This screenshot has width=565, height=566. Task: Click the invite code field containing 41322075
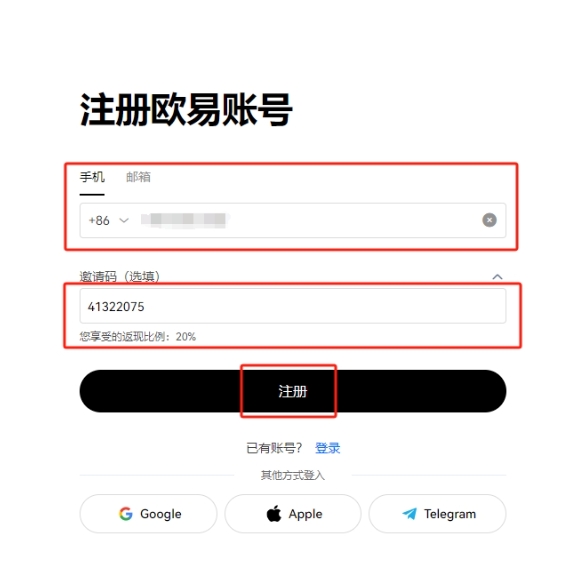coord(292,306)
